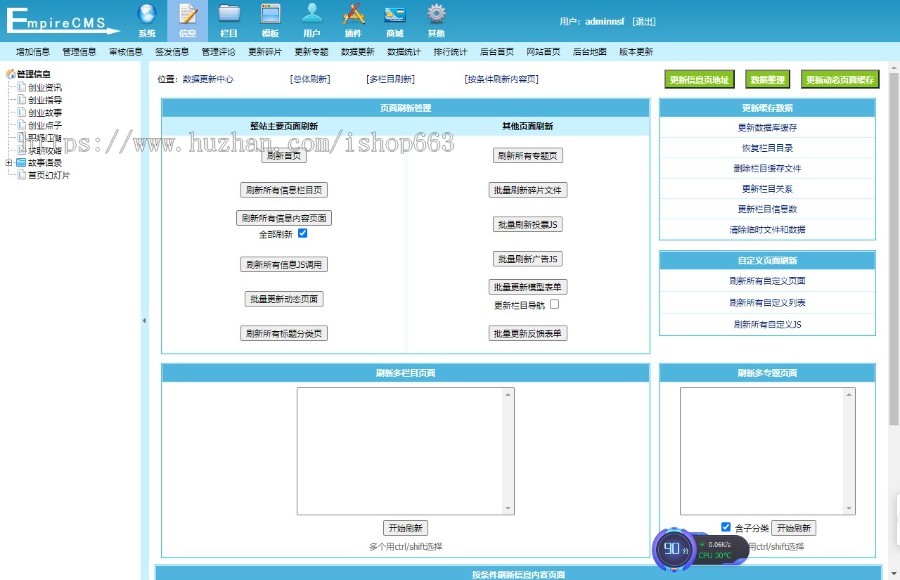The image size is (900, 580).
Task: Click the 批量刷新广告JS button
Action: tap(528, 259)
